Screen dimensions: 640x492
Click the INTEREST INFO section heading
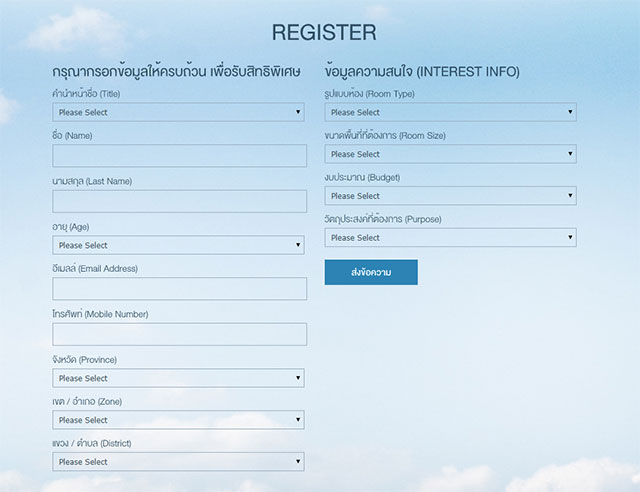click(x=422, y=72)
